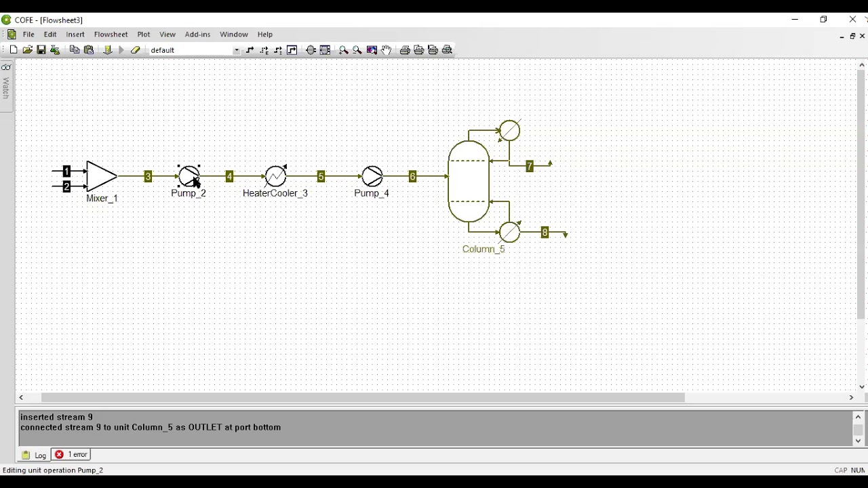
Task: Open the Edit menu
Action: click(50, 35)
